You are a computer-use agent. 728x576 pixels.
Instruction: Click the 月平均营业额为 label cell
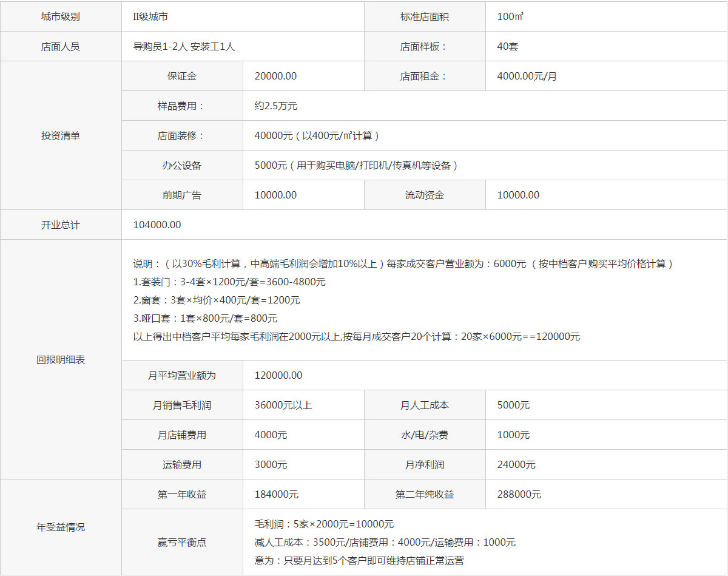click(x=182, y=375)
